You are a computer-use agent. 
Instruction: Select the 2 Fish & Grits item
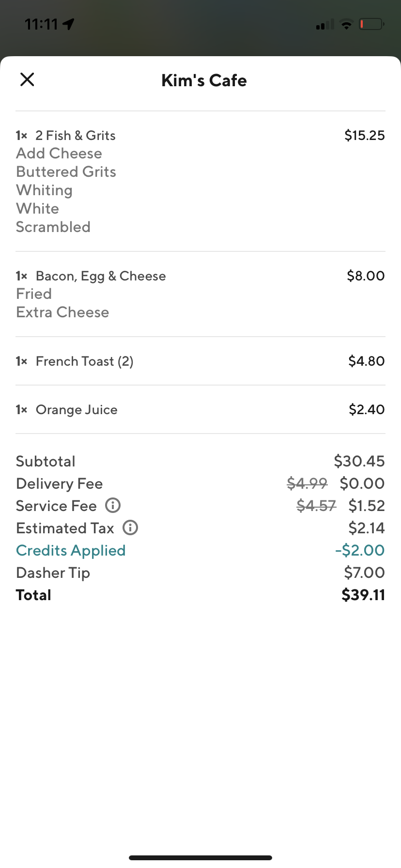pos(76,136)
